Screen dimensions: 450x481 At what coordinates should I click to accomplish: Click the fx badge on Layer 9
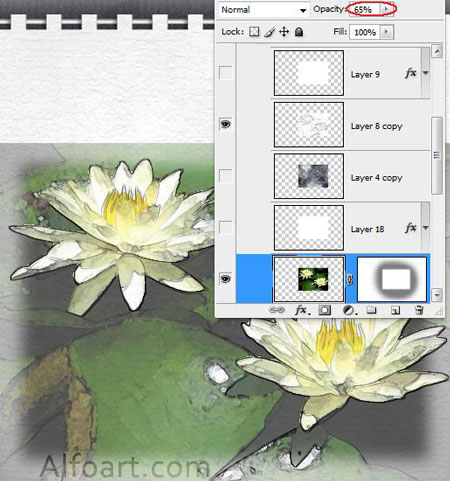(411, 73)
